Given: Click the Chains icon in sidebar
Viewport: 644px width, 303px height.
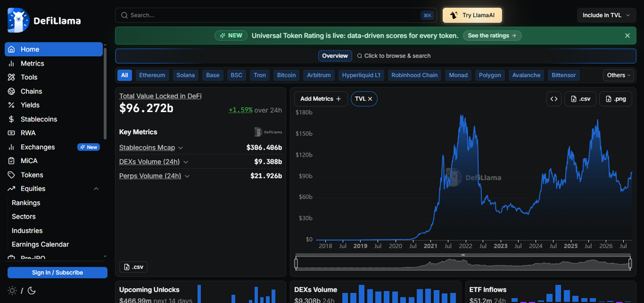Looking at the screenshot, I should tap(12, 91).
